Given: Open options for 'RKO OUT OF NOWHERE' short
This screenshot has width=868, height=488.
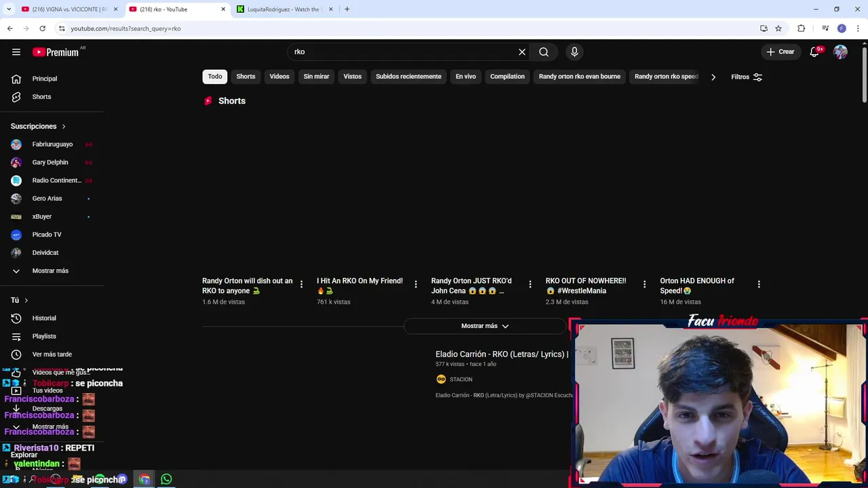Looking at the screenshot, I should coord(644,285).
